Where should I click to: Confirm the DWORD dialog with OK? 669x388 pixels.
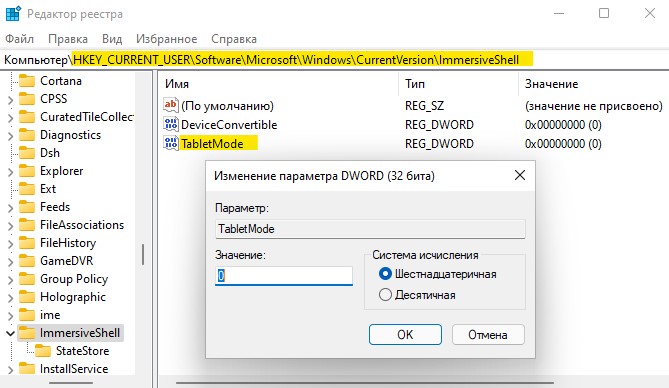pyautogui.click(x=405, y=334)
